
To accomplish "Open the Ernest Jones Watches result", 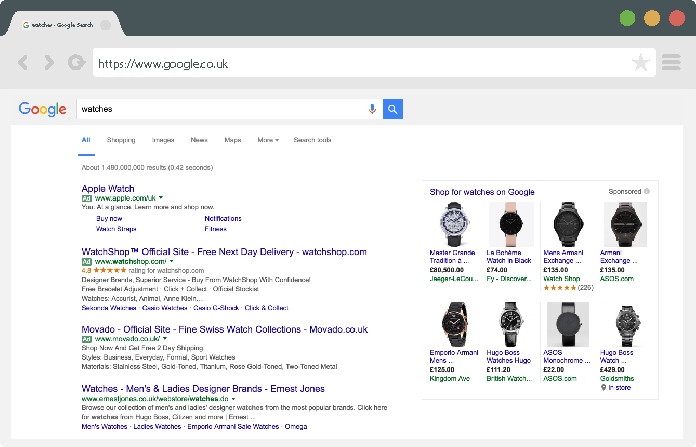I will coord(203,389).
